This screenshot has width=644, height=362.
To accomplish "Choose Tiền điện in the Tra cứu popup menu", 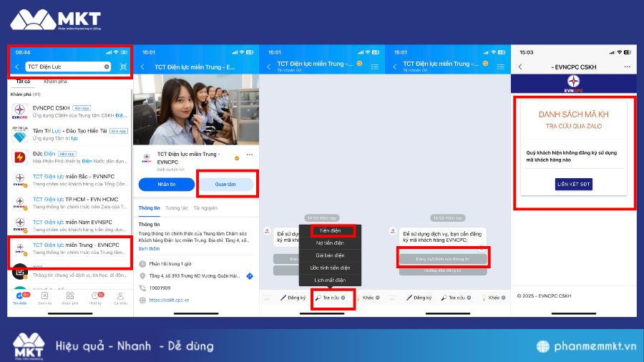I will (x=330, y=230).
